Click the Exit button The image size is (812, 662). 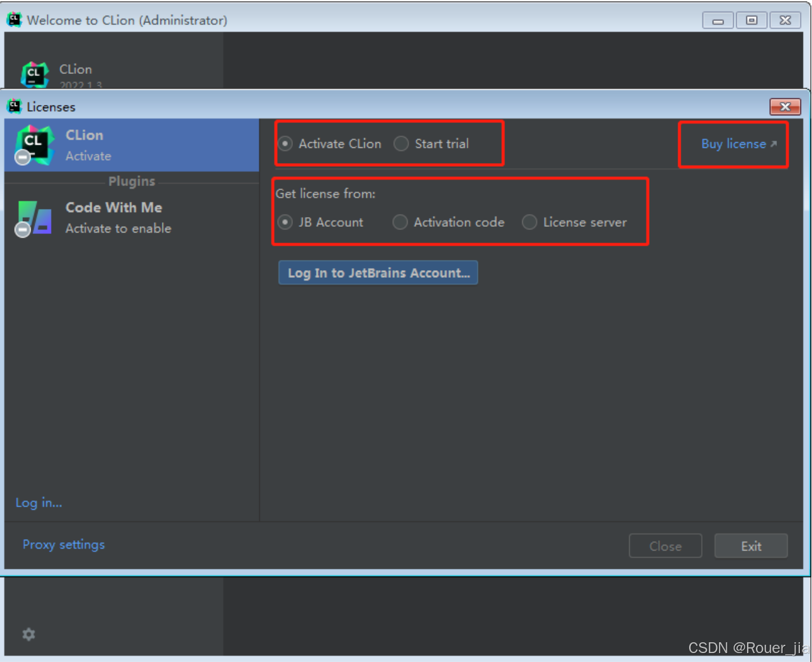pos(751,546)
